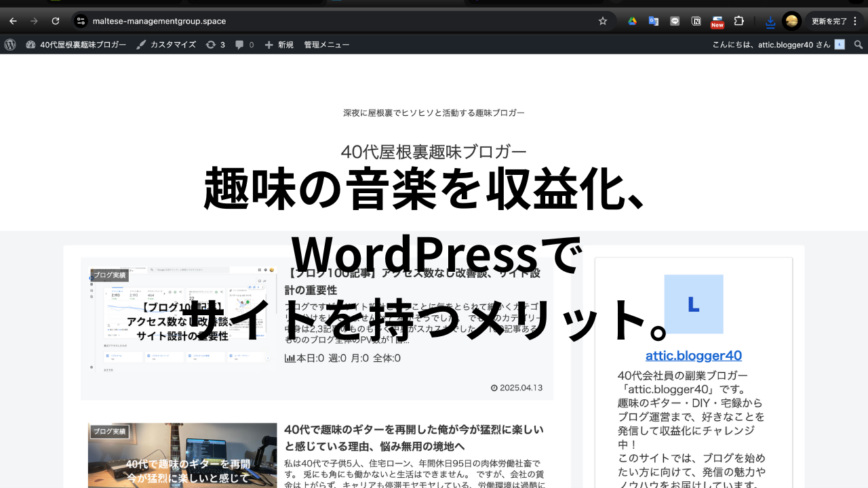Show the browser downloads
868x488 pixels.
coord(770,22)
